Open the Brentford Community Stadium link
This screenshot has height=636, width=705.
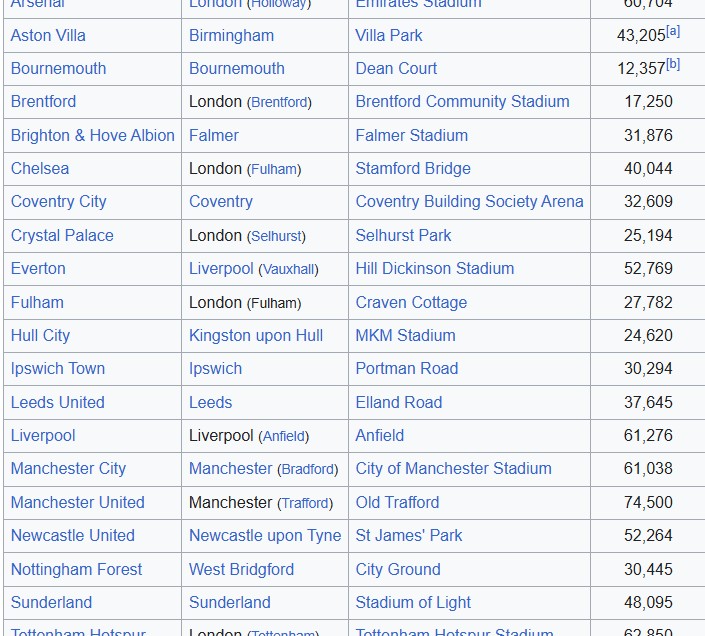tap(462, 102)
